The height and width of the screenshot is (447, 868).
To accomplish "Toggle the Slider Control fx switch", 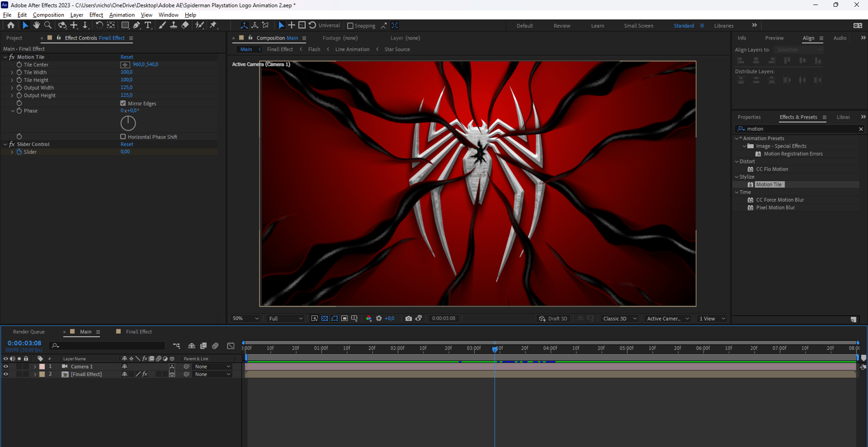I will click(12, 144).
